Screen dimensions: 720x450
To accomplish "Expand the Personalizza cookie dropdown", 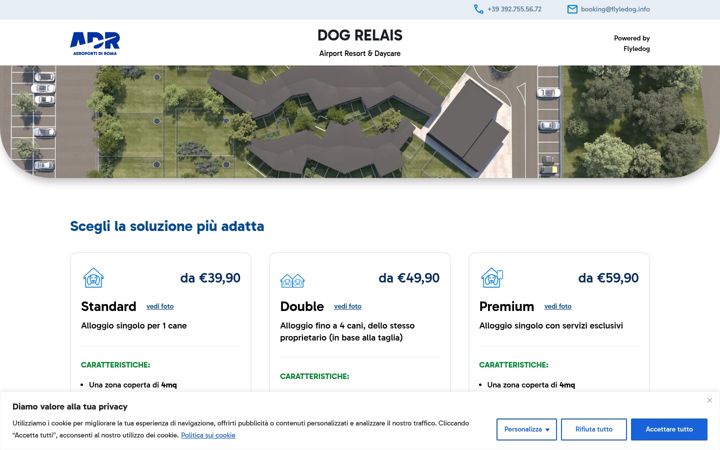I will (526, 429).
